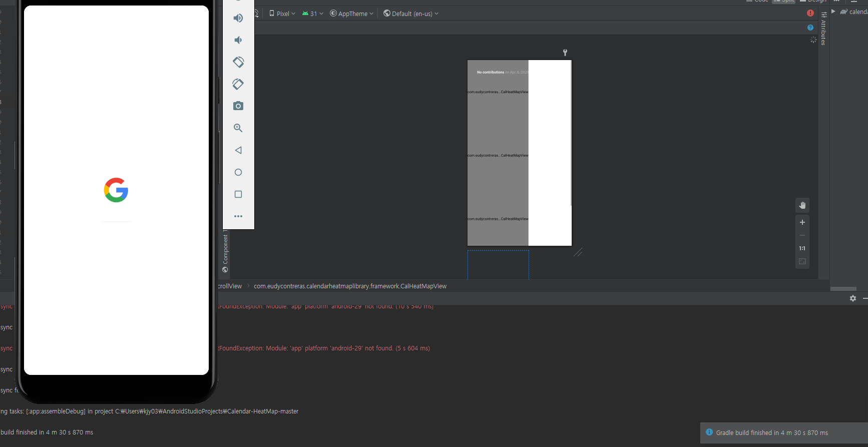
Task: Tap the emulator Home circle button
Action: pyautogui.click(x=238, y=172)
